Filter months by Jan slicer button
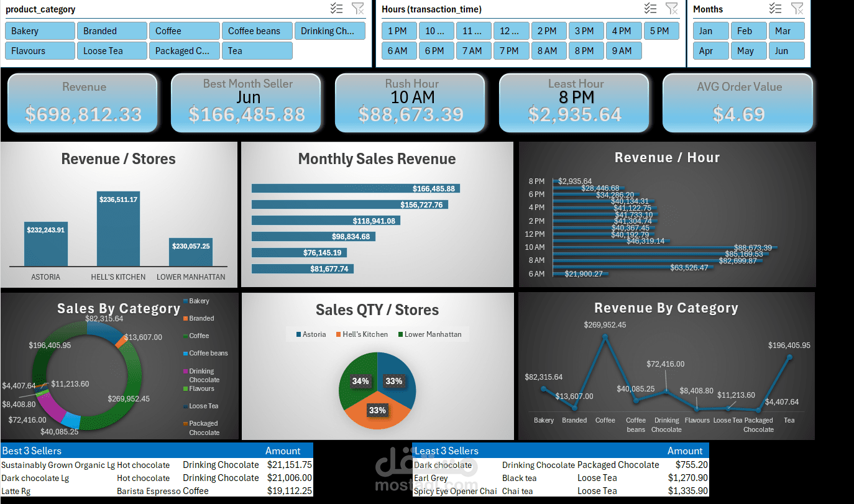Image resolution: width=854 pixels, height=504 pixels. point(710,31)
